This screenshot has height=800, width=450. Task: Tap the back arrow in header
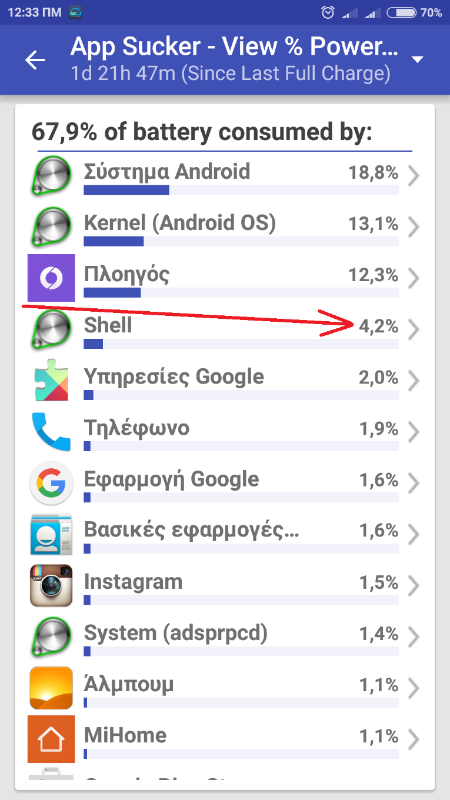tap(35, 60)
